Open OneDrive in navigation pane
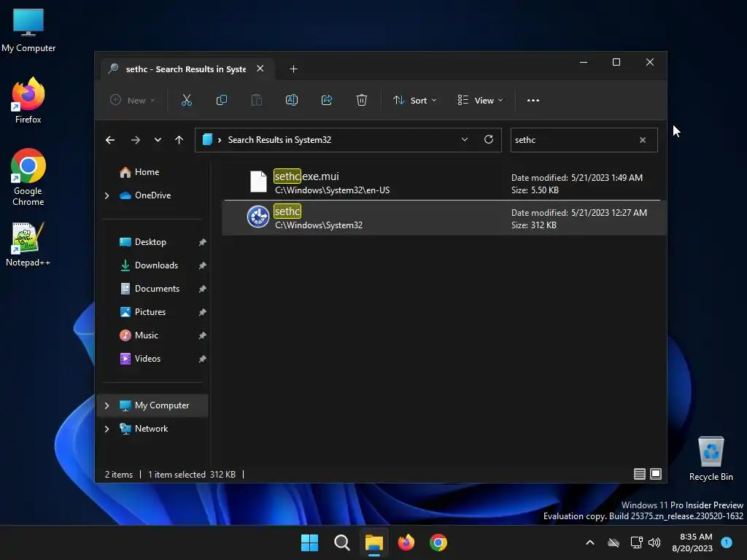The image size is (747, 560). pyautogui.click(x=145, y=195)
